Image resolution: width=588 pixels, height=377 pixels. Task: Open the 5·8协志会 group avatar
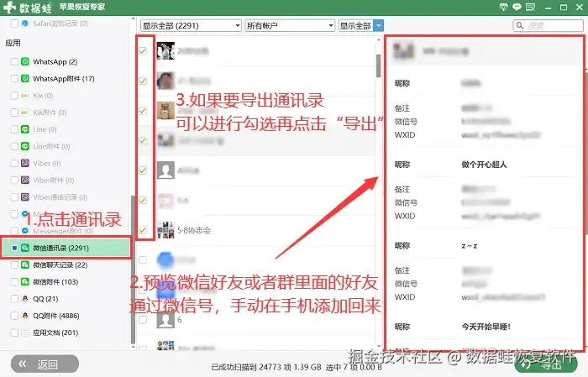165,230
